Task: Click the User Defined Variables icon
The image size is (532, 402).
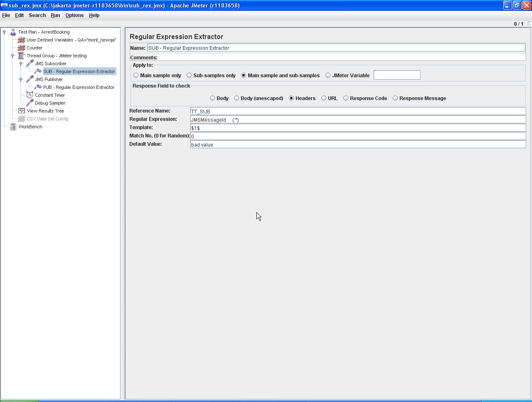Action: [21, 40]
